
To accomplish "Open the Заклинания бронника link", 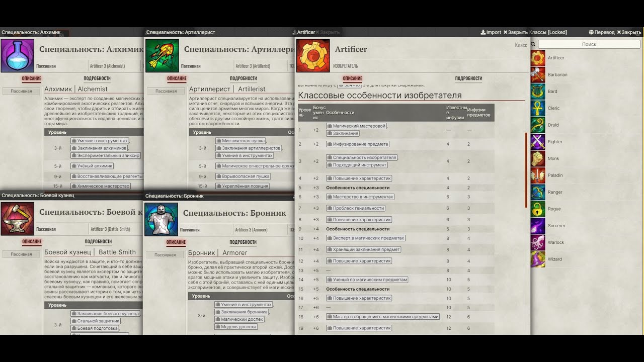I will (242, 312).
